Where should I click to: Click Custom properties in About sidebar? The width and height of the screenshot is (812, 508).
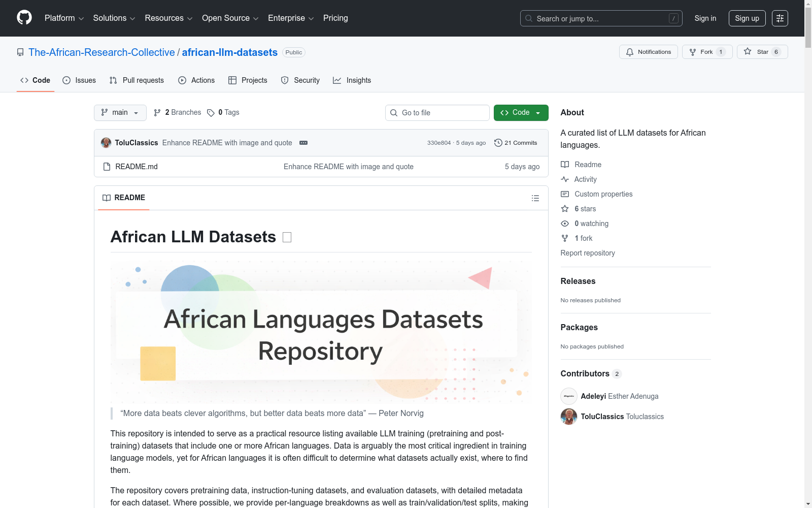point(597,194)
